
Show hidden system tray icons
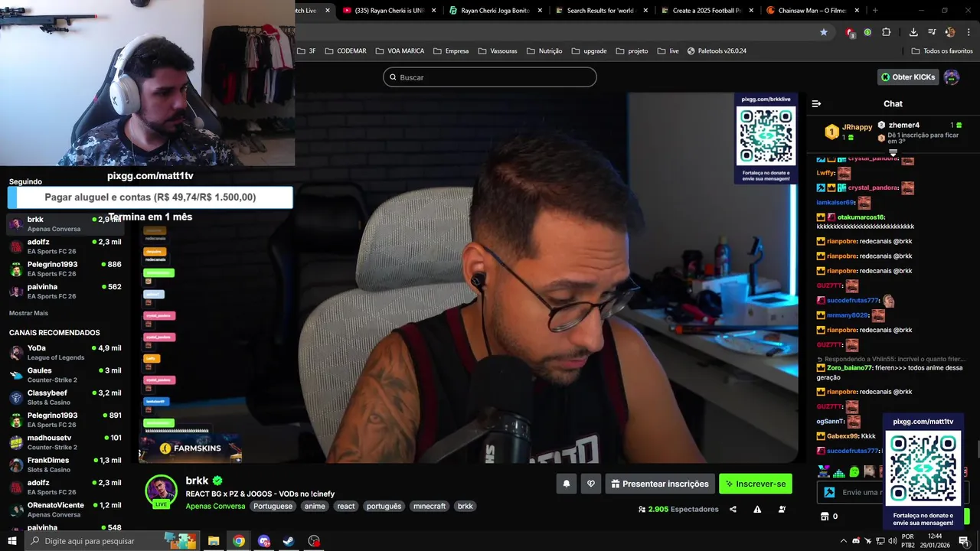[x=844, y=541]
